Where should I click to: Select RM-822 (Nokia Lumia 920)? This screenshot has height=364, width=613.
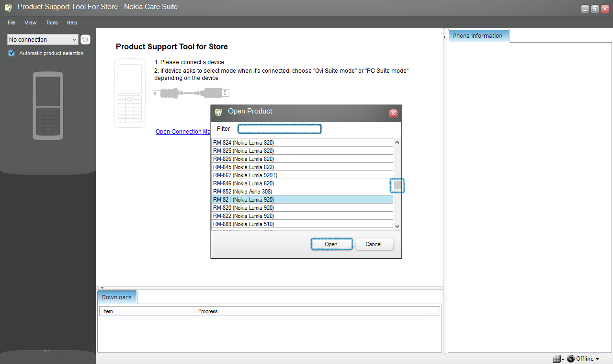pos(302,216)
